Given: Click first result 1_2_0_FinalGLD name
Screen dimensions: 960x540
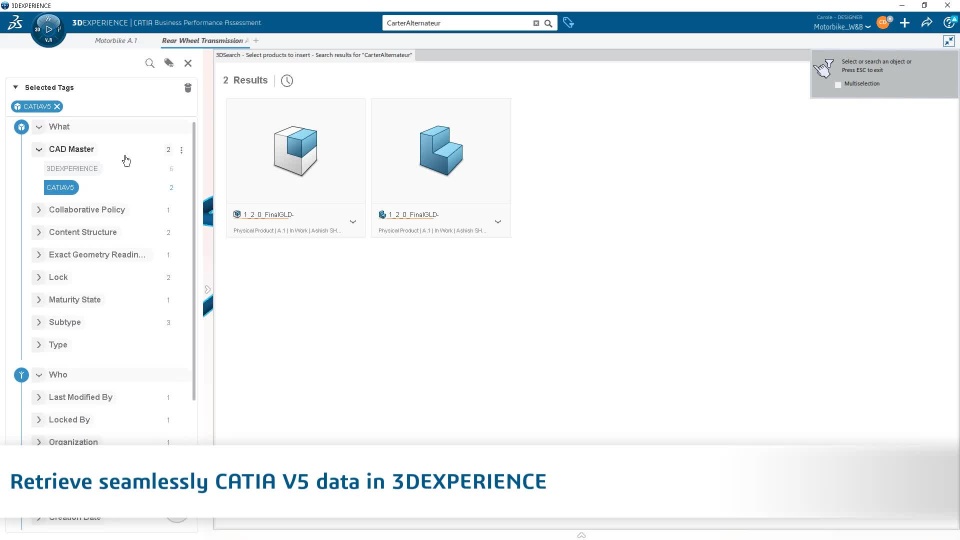Looking at the screenshot, I should [x=268, y=214].
